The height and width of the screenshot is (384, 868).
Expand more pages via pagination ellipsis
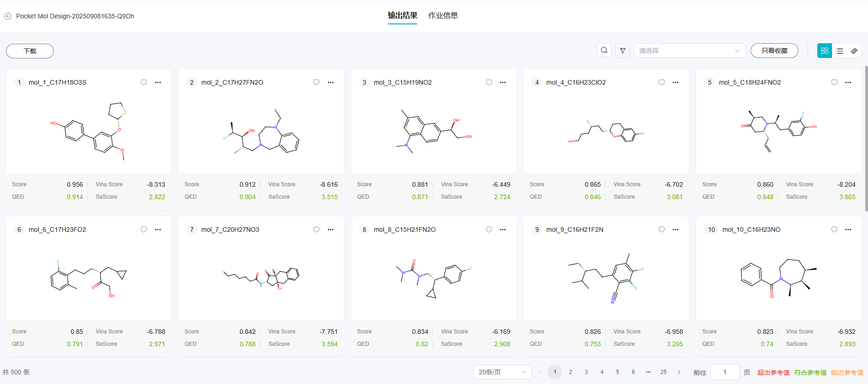(x=648, y=372)
